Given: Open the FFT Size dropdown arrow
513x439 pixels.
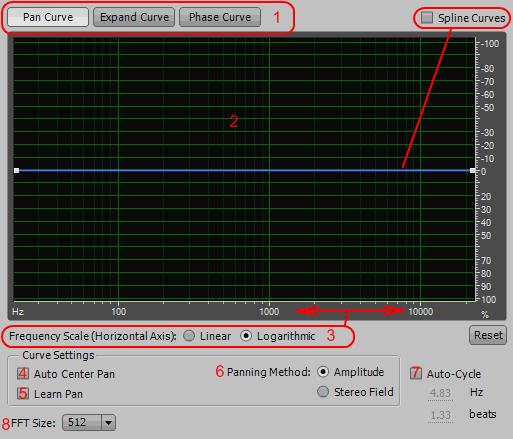Looking at the screenshot, I should coord(108,423).
